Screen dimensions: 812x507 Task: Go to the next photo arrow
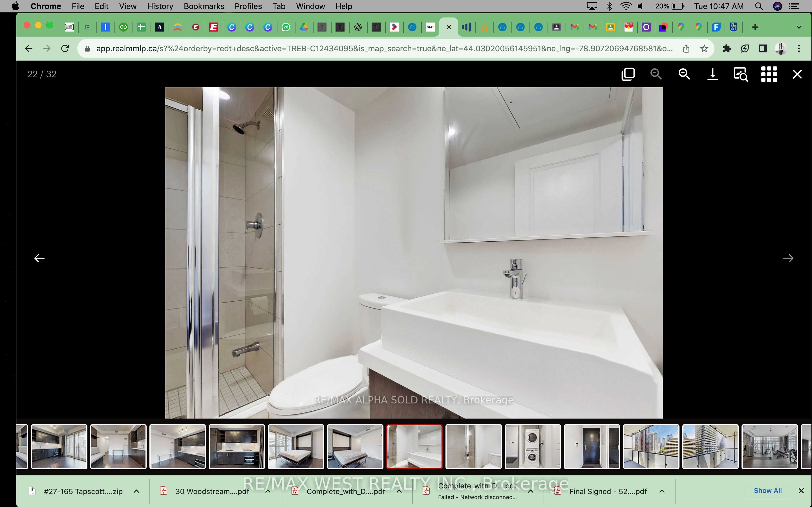[788, 258]
